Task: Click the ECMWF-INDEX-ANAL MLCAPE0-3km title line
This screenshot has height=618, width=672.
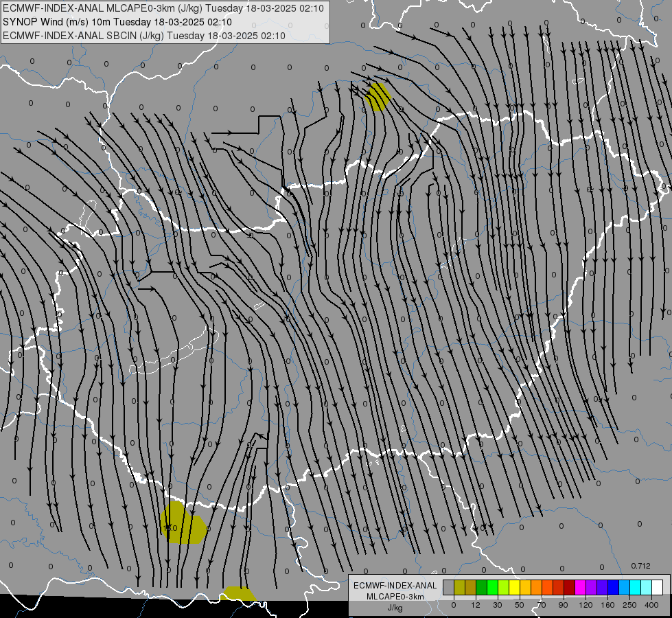Action: pyautogui.click(x=163, y=8)
